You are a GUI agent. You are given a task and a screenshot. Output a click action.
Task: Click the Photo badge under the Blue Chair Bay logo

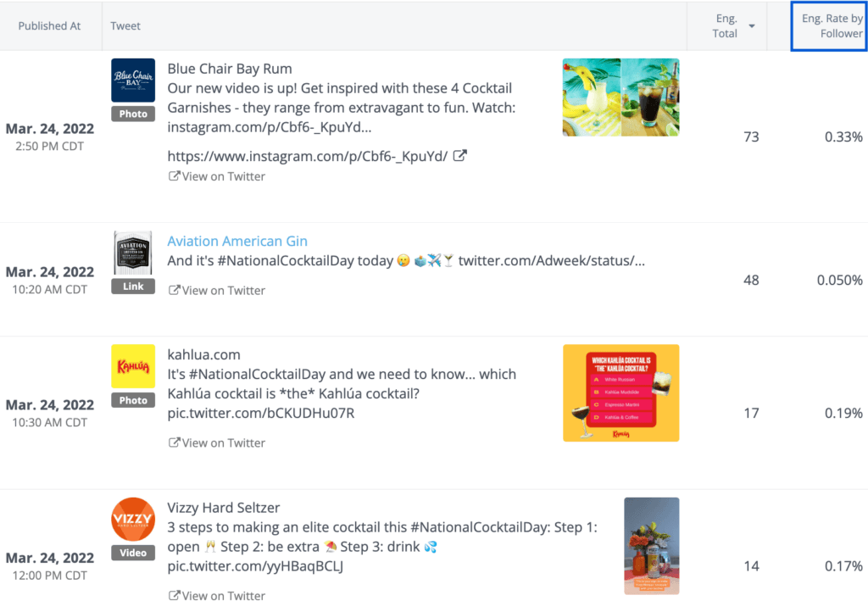[x=132, y=113]
